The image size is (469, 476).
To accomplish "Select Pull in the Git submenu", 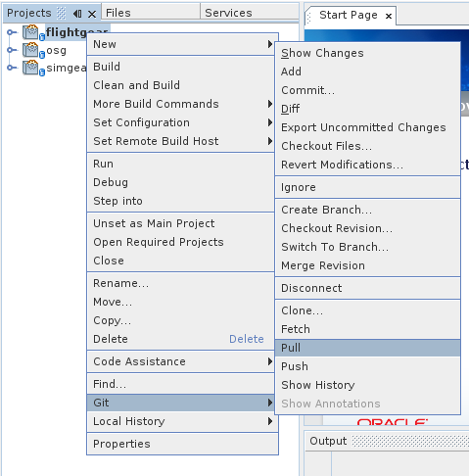I will tap(368, 348).
